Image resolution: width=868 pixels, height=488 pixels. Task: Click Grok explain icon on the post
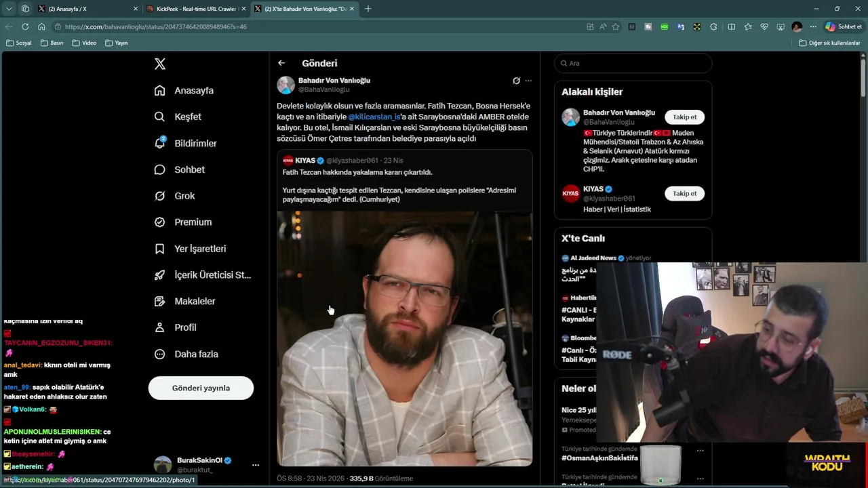[516, 81]
